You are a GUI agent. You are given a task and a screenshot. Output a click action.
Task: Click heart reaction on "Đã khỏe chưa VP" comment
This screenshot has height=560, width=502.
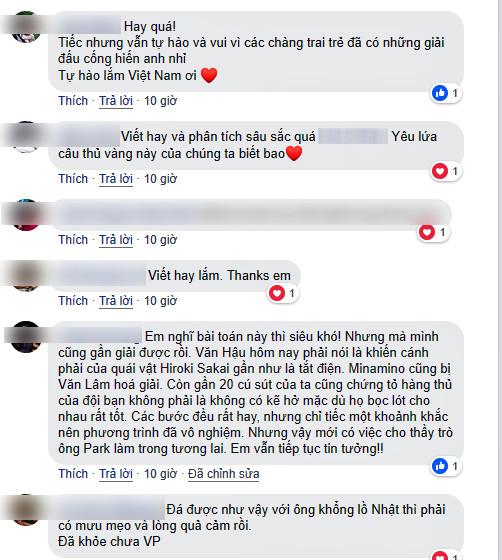(440, 556)
